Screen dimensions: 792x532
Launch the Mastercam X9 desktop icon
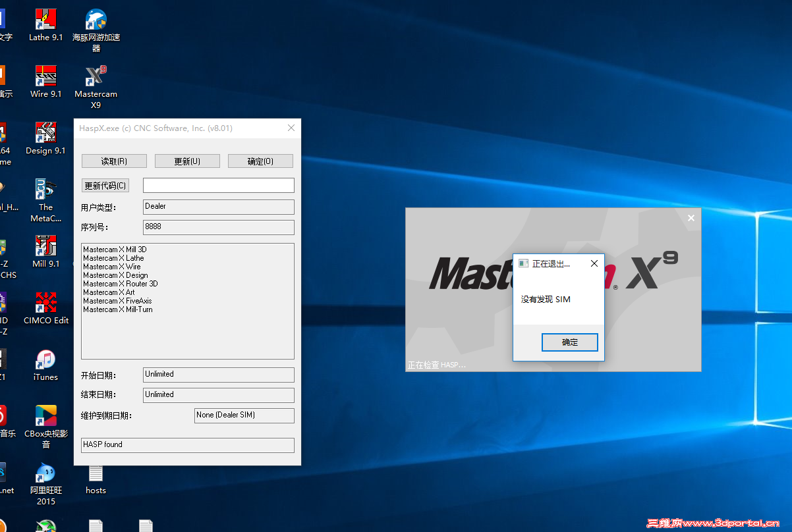pyautogui.click(x=96, y=87)
